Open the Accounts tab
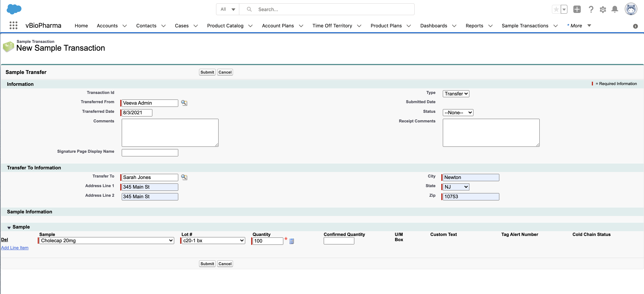This screenshot has width=644, height=294. click(107, 26)
